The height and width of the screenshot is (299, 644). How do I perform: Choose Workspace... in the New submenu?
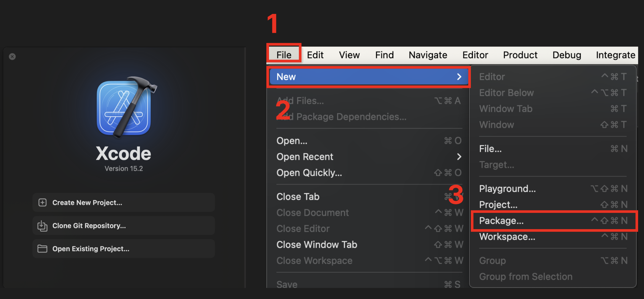coord(553,237)
